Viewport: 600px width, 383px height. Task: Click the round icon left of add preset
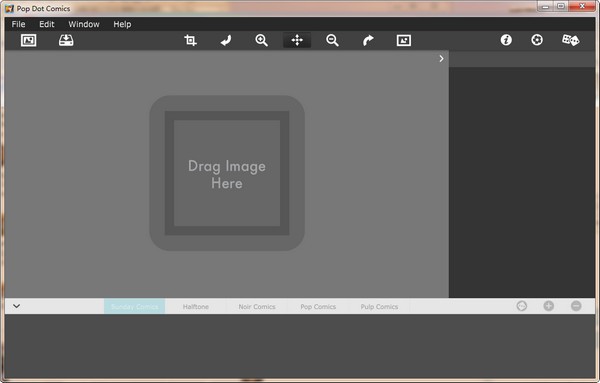522,306
